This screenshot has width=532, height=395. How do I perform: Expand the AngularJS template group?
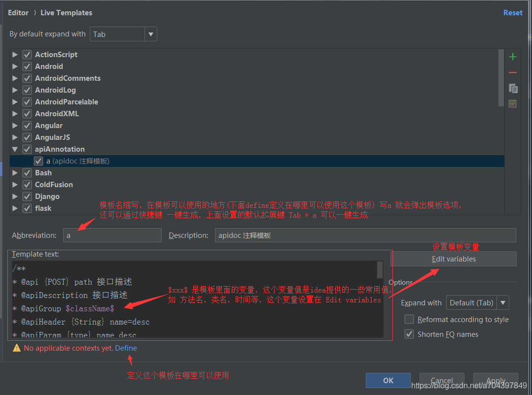[15, 137]
